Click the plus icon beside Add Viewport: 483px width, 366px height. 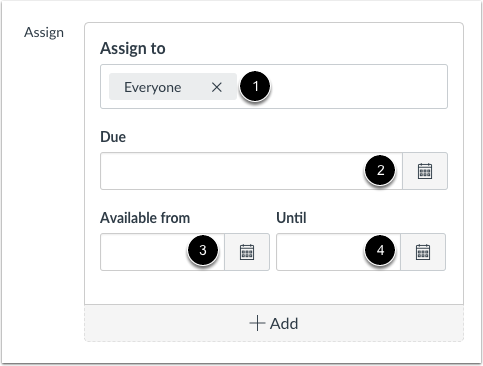coord(257,323)
